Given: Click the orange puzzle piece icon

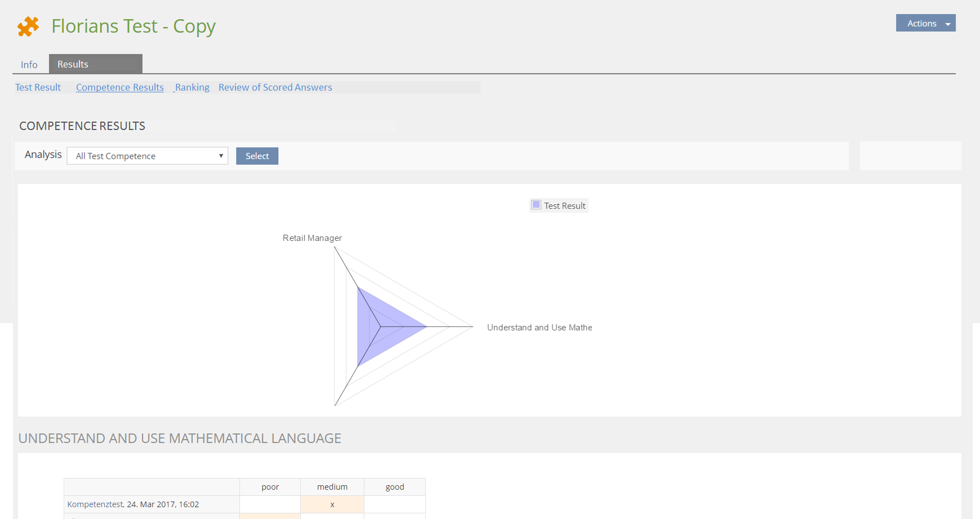Looking at the screenshot, I should (28, 26).
